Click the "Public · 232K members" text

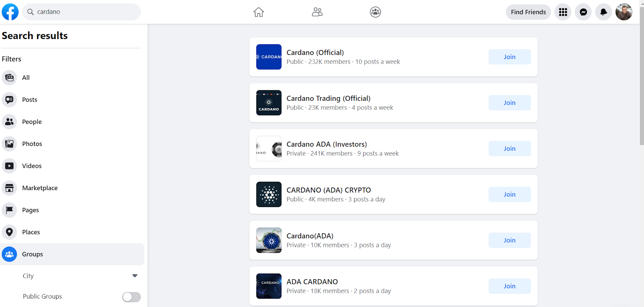(x=318, y=62)
